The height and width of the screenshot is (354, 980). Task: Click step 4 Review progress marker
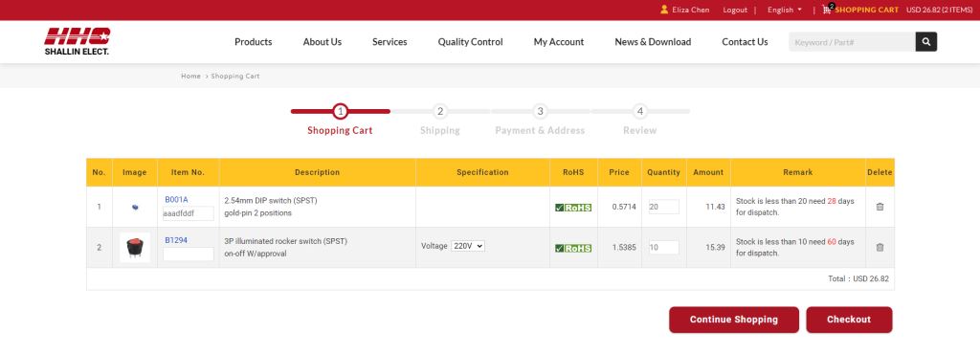point(639,112)
